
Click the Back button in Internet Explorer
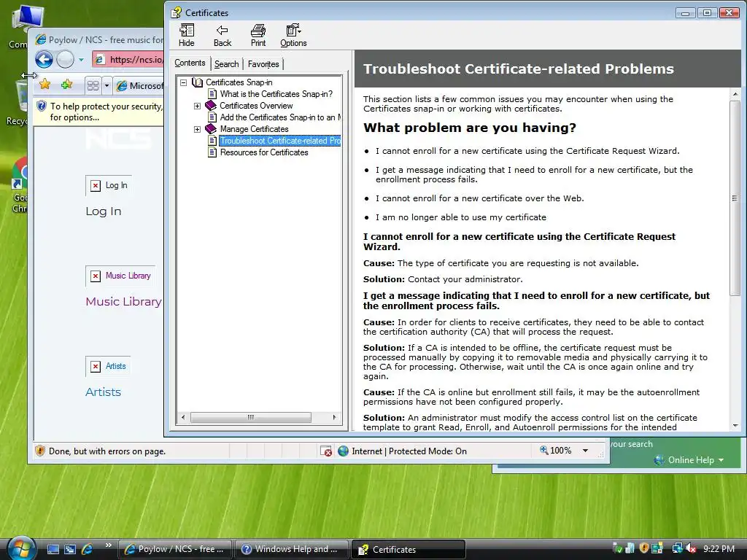[x=44, y=60]
